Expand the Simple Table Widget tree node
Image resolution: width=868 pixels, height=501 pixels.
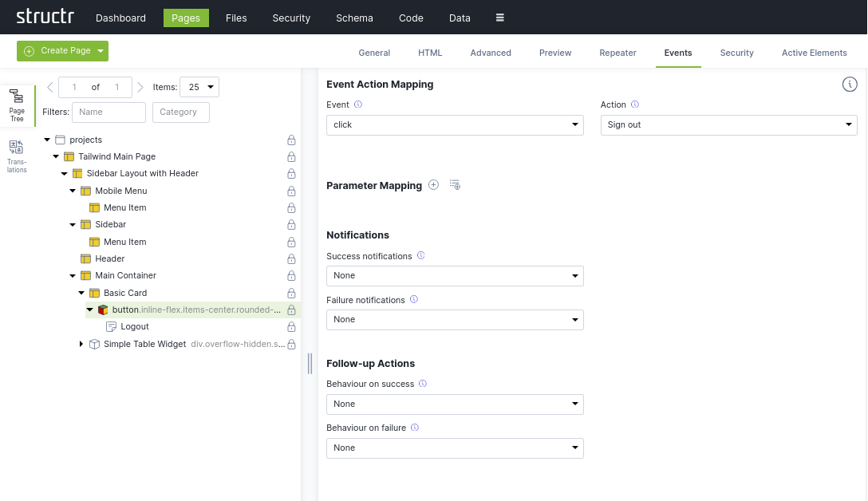pos(81,344)
